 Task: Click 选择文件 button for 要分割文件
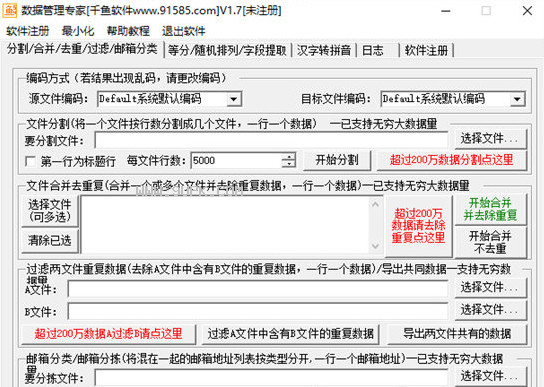coord(490,139)
